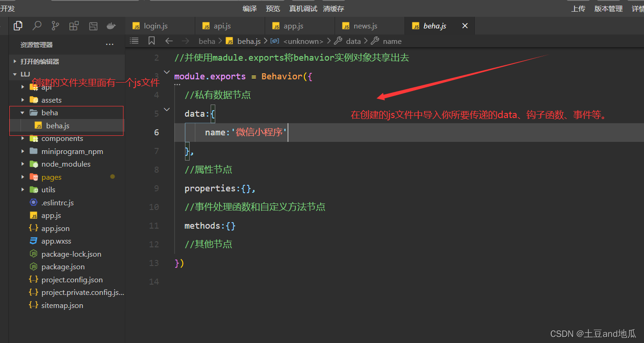Go back with the left arrow icon
644x343 pixels.
[169, 41]
